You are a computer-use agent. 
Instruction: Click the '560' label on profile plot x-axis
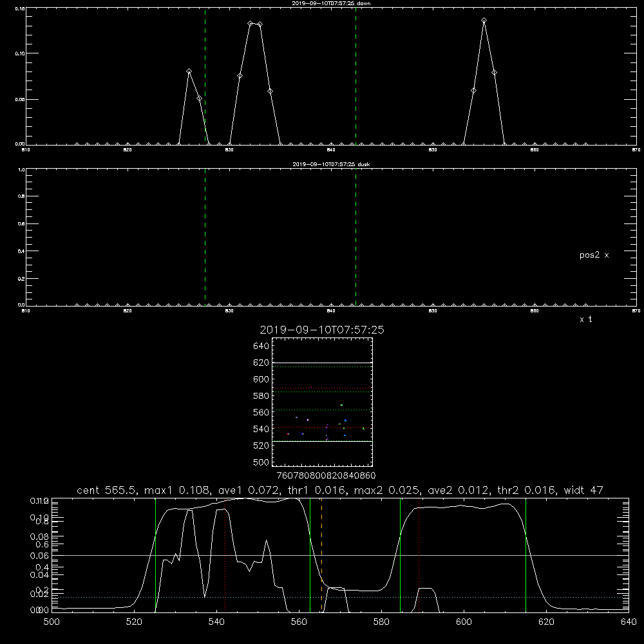point(299,622)
